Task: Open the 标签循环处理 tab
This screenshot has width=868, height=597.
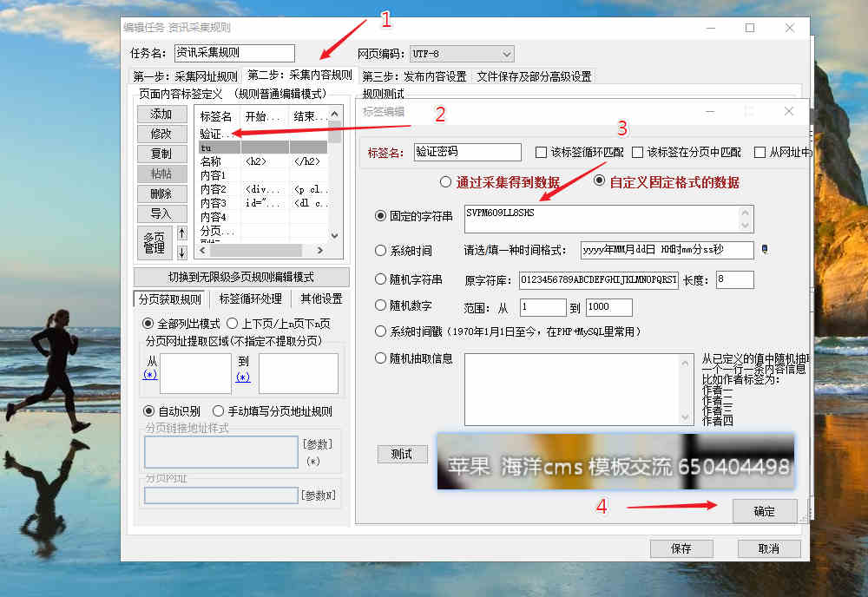Action: pyautogui.click(x=250, y=298)
